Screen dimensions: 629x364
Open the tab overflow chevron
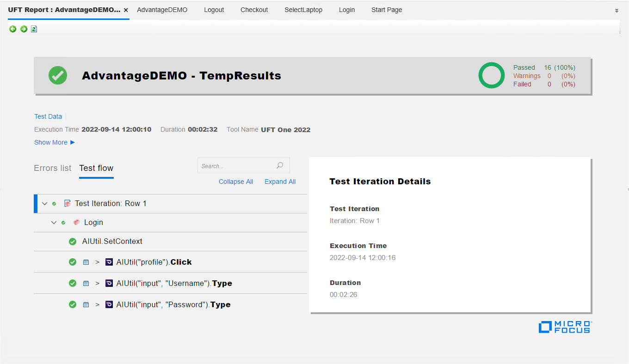pos(617,10)
